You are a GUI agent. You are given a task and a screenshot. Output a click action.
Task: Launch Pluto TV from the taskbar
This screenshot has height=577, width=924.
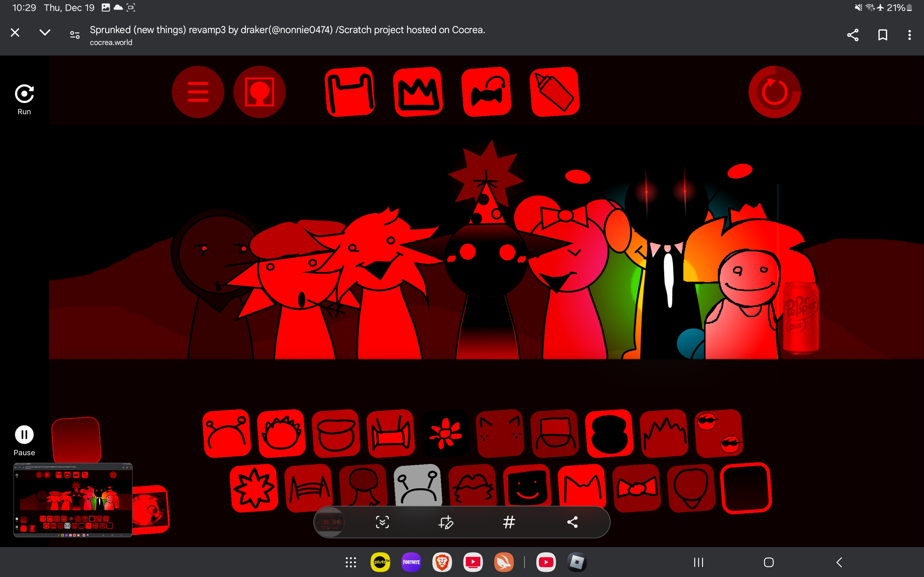[380, 562]
